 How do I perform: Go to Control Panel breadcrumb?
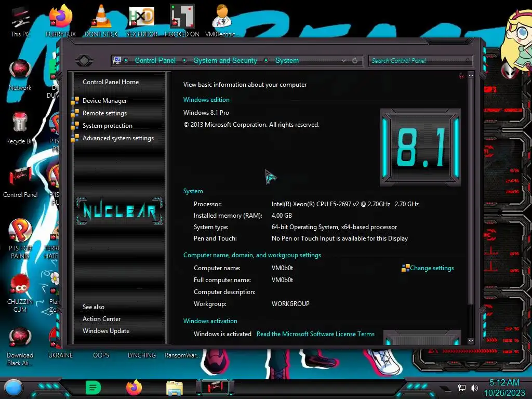click(155, 60)
